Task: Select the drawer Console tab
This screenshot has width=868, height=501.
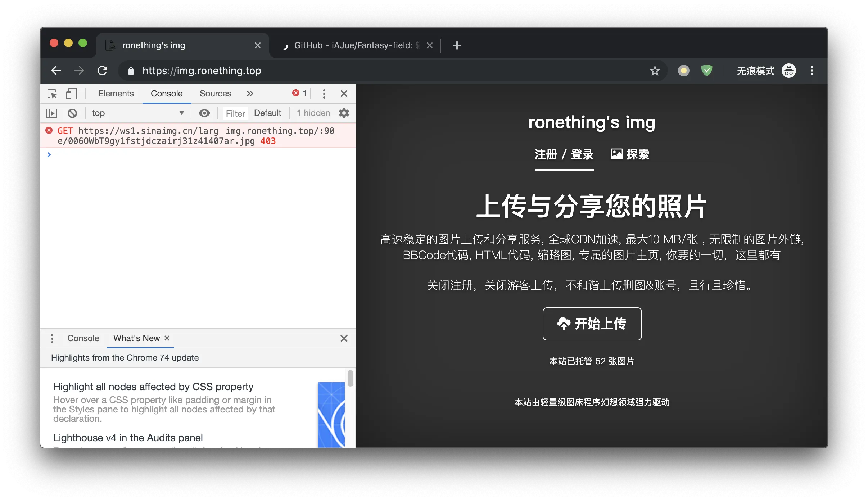Action: [x=83, y=338]
